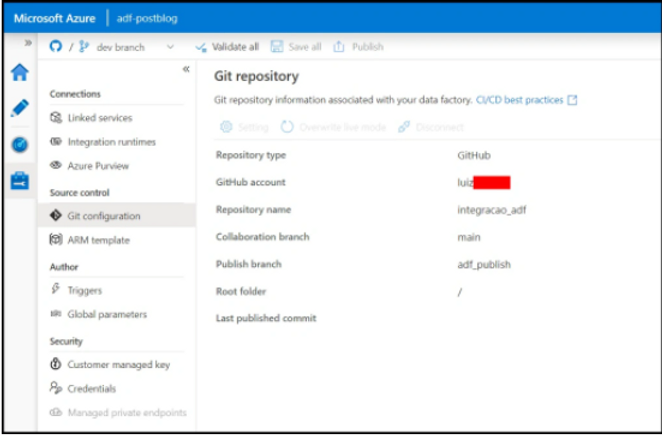Click the Root folder label
662x436 pixels.
click(x=241, y=292)
